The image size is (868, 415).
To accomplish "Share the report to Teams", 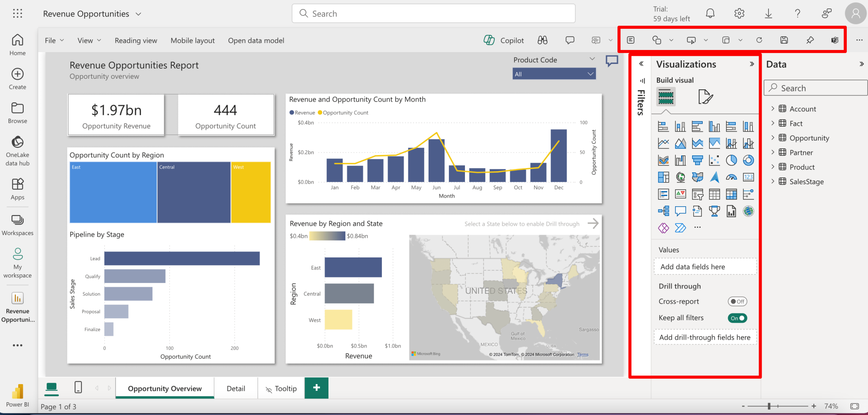I will click(x=835, y=40).
